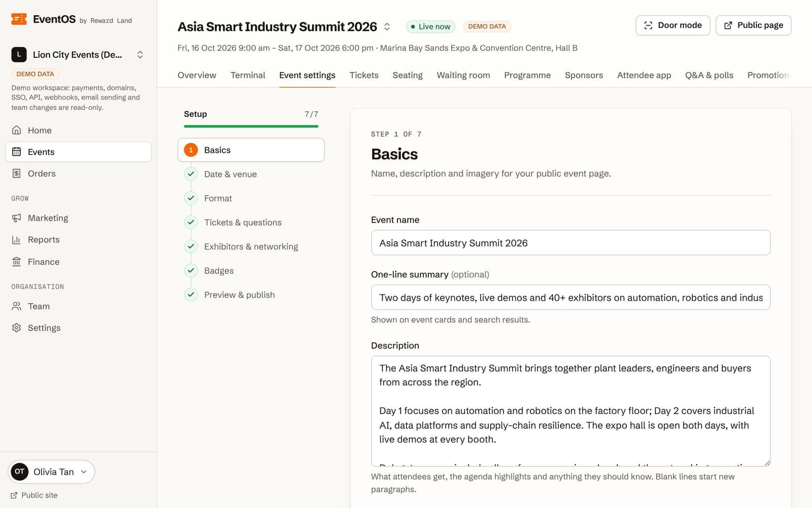Click the EventOS logo icon

pyautogui.click(x=19, y=19)
